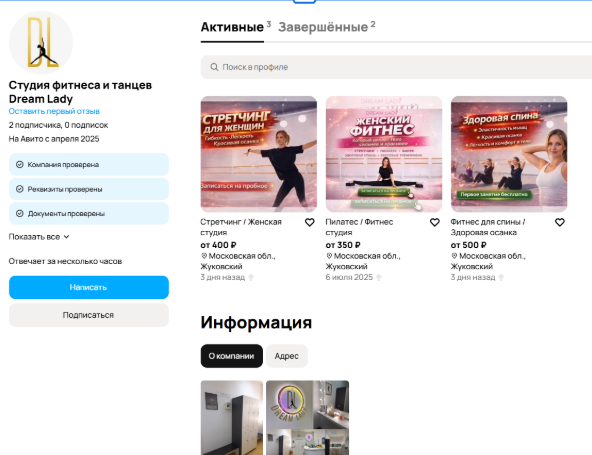Click the Подписаться button
Viewport: 592px width, 455px height.
point(89,315)
